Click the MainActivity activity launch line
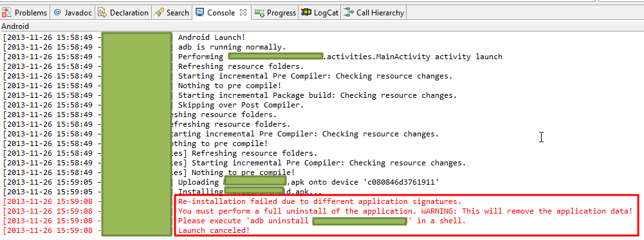Screen dimensions: 644x240 [340, 57]
